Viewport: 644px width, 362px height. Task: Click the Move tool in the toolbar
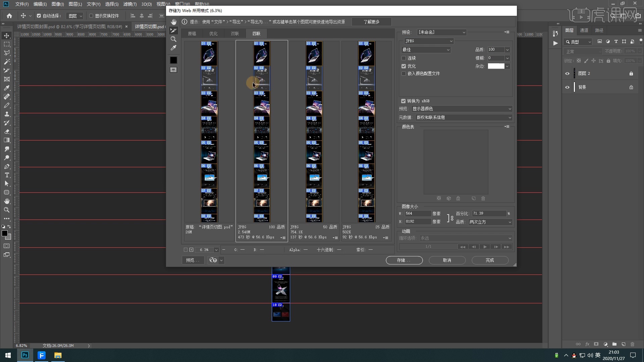coord(7,36)
